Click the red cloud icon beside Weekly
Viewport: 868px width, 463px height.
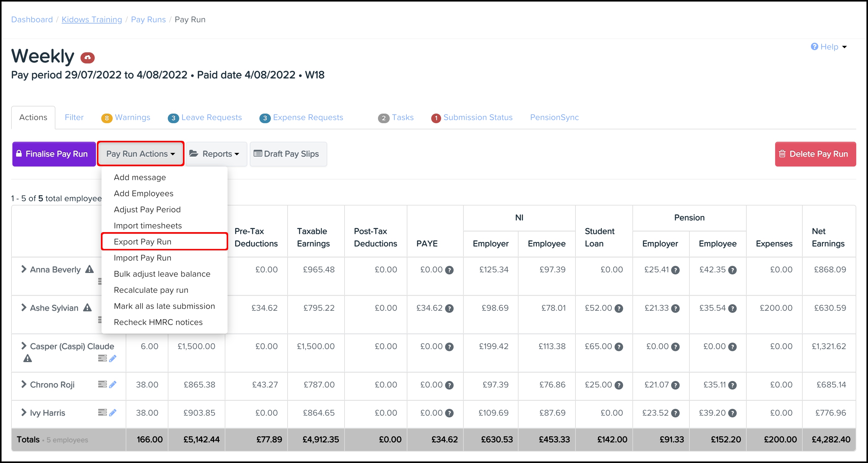click(x=87, y=58)
